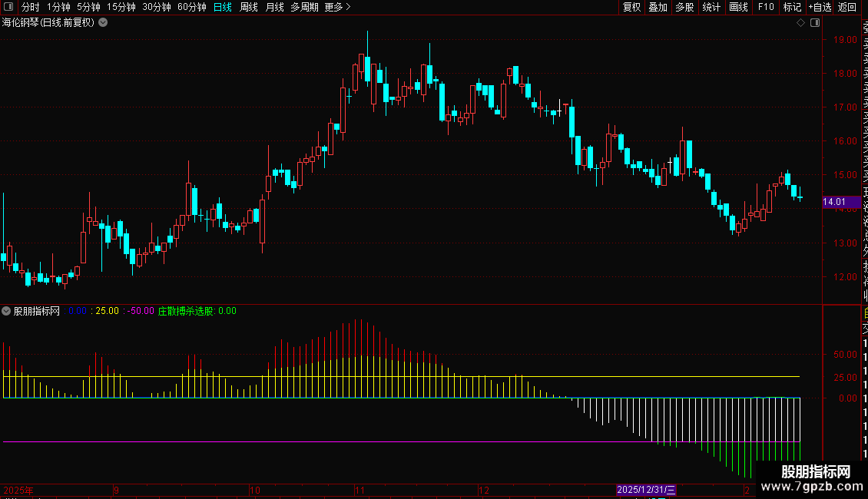
Task: Click the 海伦钢琴(日线.前复权) title text
Action: 48,23
